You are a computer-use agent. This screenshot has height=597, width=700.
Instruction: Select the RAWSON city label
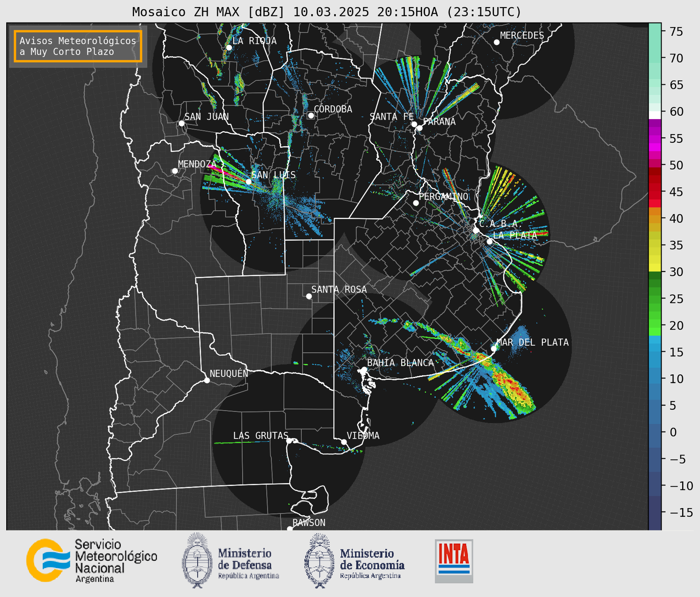(309, 523)
